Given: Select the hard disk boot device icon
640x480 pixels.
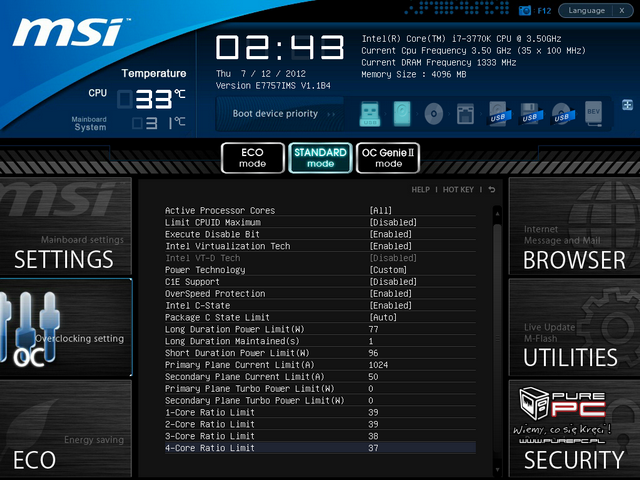Looking at the screenshot, I should [402, 114].
